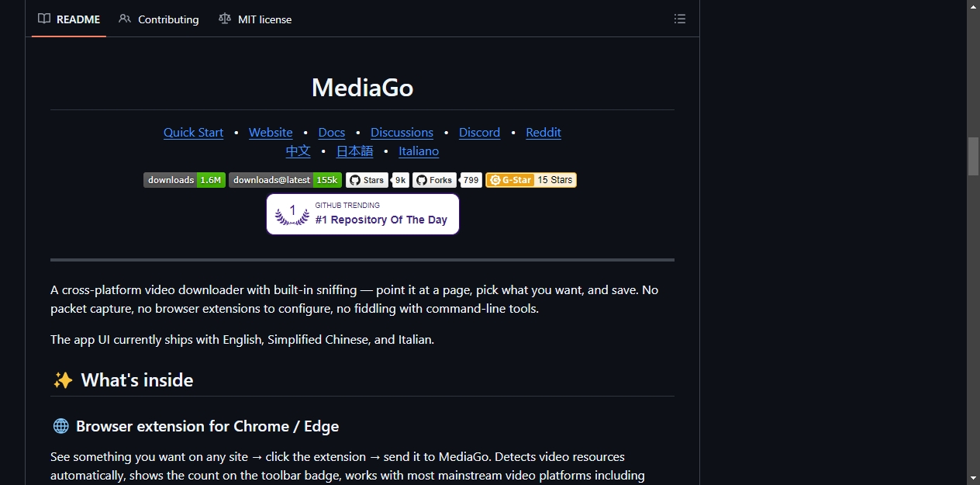Image resolution: width=980 pixels, height=485 pixels.
Task: Open the Discussions link
Action: click(x=402, y=132)
